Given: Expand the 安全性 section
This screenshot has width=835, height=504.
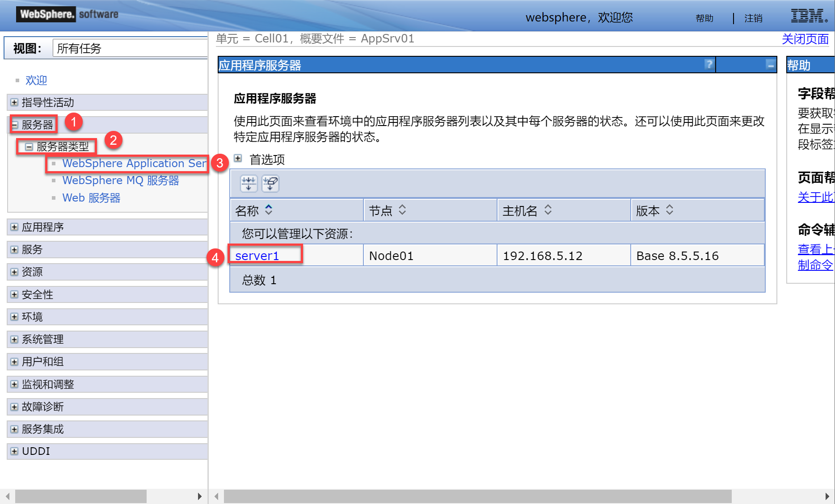Looking at the screenshot, I should 14,294.
